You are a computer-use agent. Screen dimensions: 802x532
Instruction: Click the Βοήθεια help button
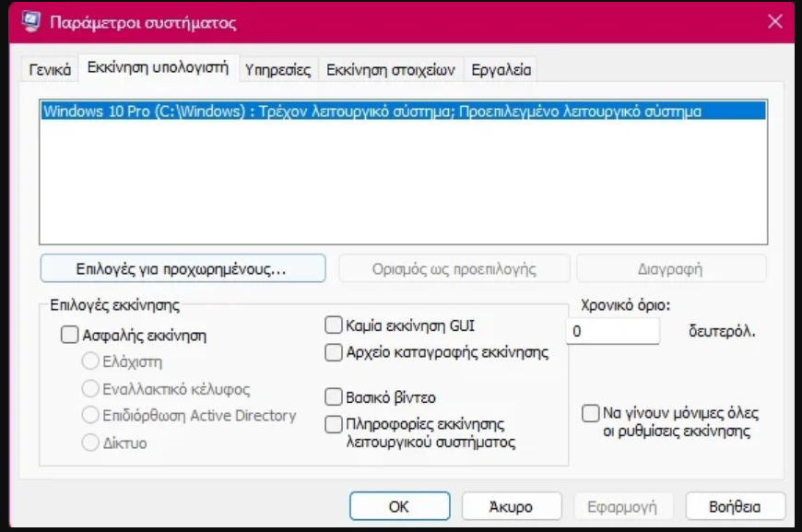click(735, 506)
